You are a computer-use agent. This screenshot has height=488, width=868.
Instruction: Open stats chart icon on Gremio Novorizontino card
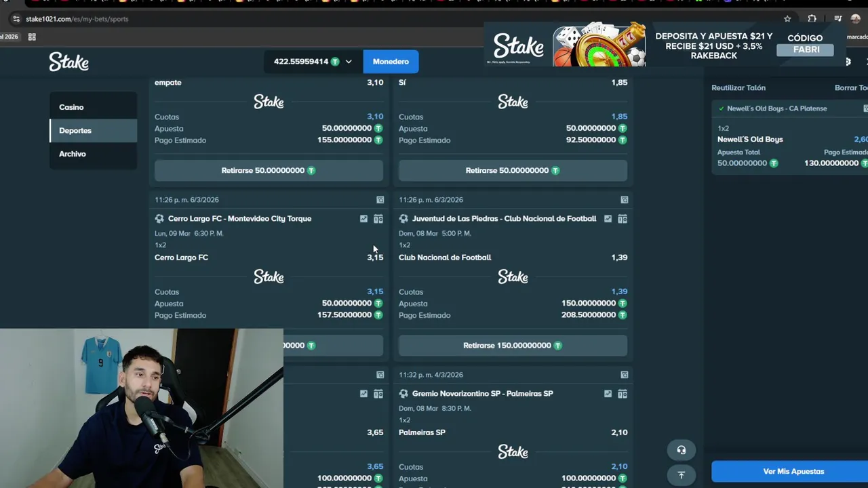pyautogui.click(x=608, y=394)
